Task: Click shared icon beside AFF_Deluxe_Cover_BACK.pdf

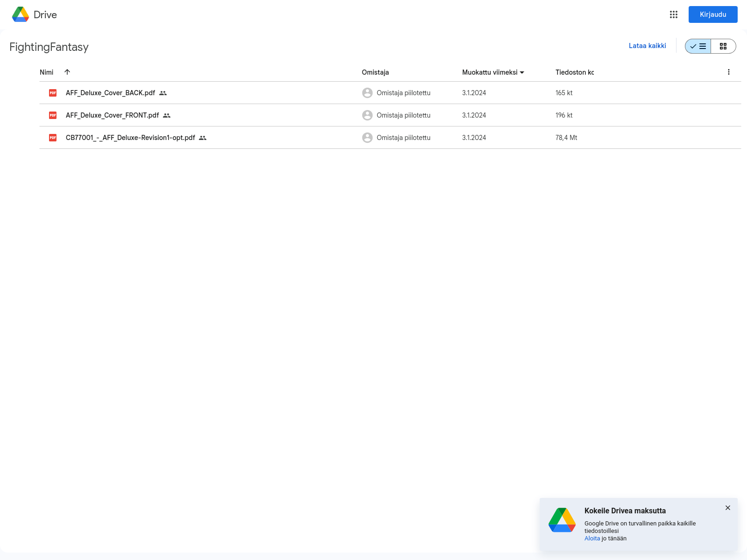Action: tap(163, 93)
